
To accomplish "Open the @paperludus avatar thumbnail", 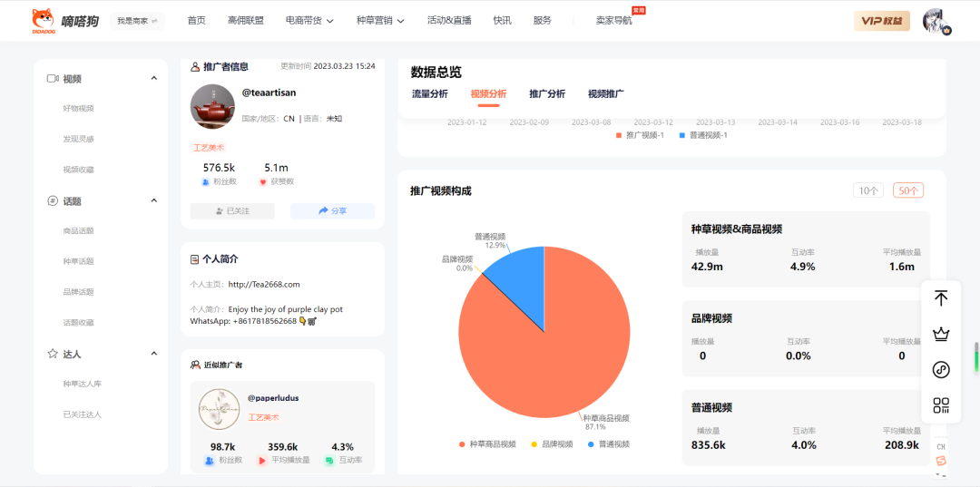I will 220,409.
